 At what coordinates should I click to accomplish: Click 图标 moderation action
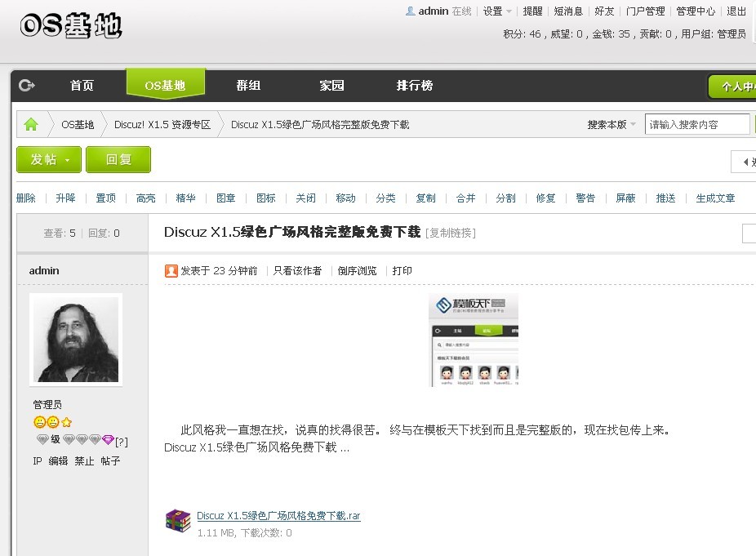[265, 198]
